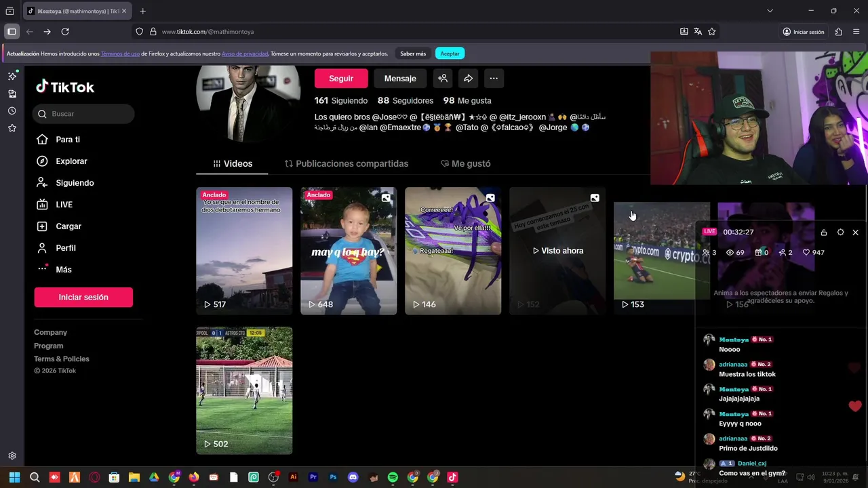The width and height of the screenshot is (868, 488).
Task: Open Firefox extensions puzzle icon
Action: click(x=839, y=31)
